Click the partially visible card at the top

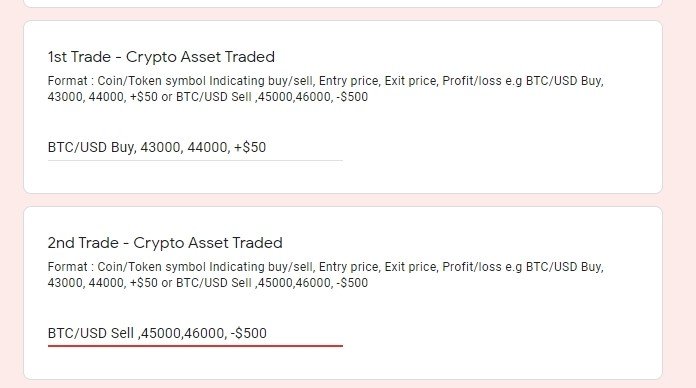click(x=343, y=3)
